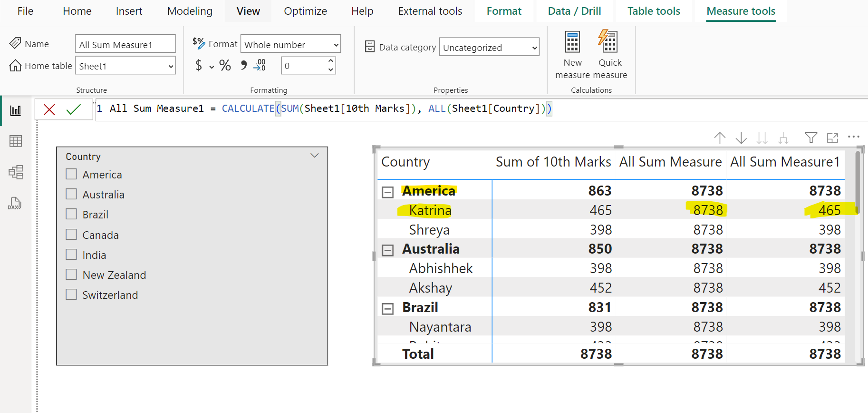Create a New measure
868x413 pixels.
click(572, 42)
